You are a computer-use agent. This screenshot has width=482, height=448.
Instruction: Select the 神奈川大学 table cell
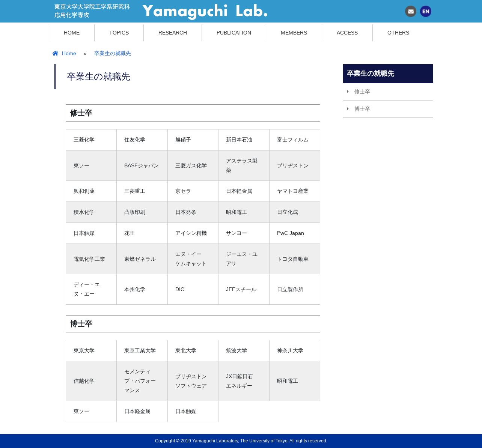pyautogui.click(x=295, y=350)
